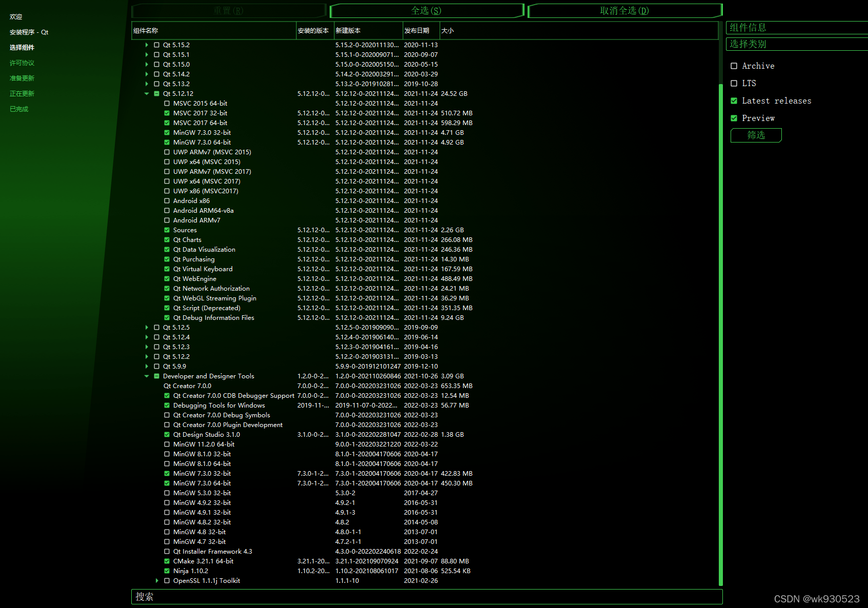Select the MinGW 4.7 32-bit row
The height and width of the screenshot is (608, 868).
point(425,542)
